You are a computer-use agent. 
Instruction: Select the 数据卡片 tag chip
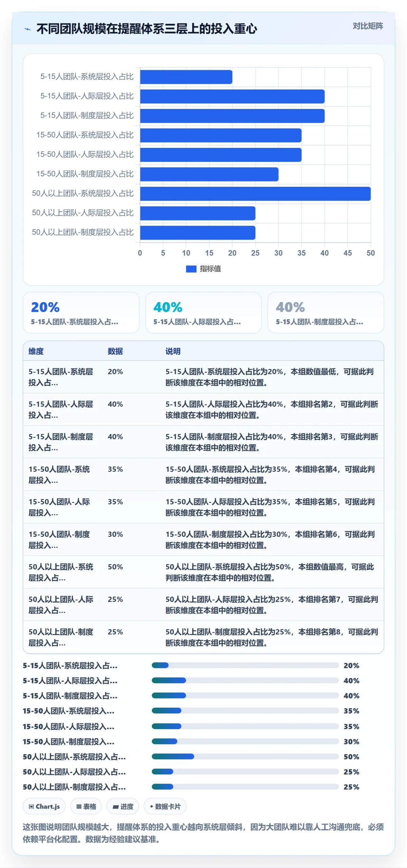coord(165,806)
